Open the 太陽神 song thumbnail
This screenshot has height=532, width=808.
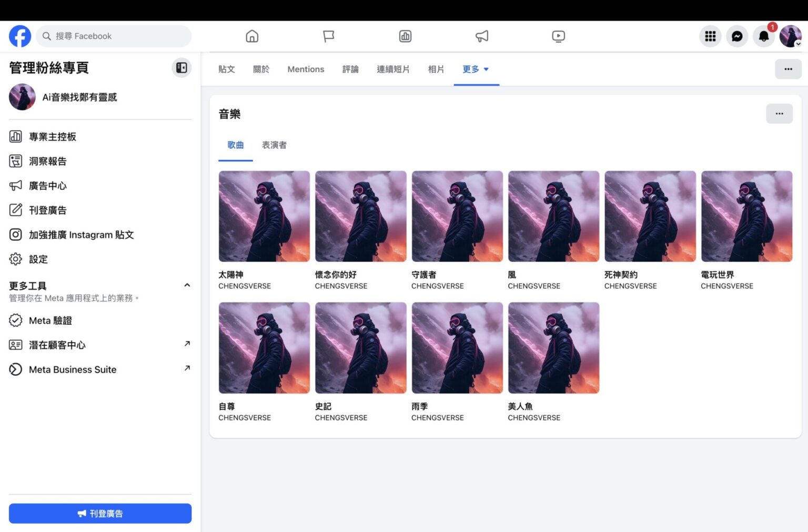tap(264, 216)
